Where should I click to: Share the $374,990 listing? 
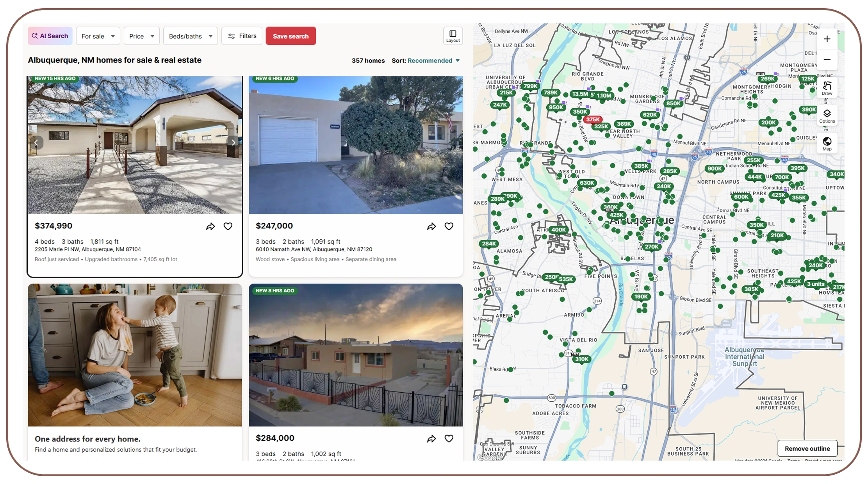(x=210, y=226)
